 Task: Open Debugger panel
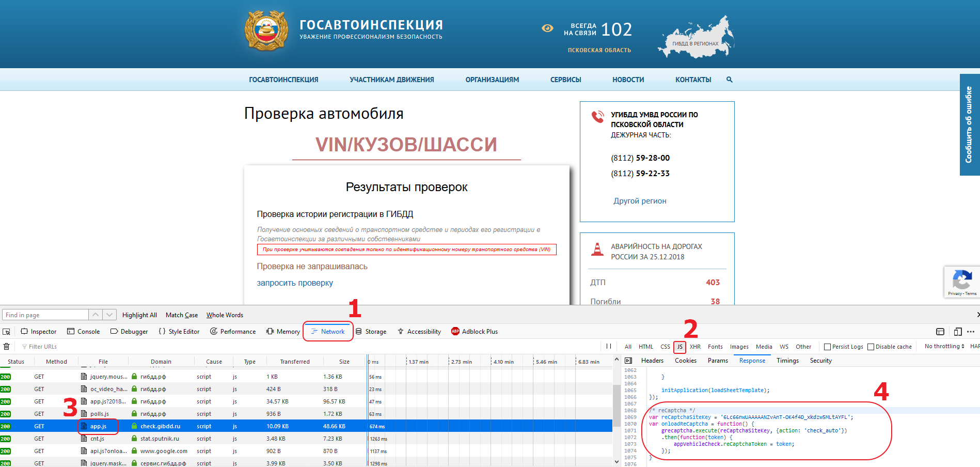pyautogui.click(x=129, y=332)
